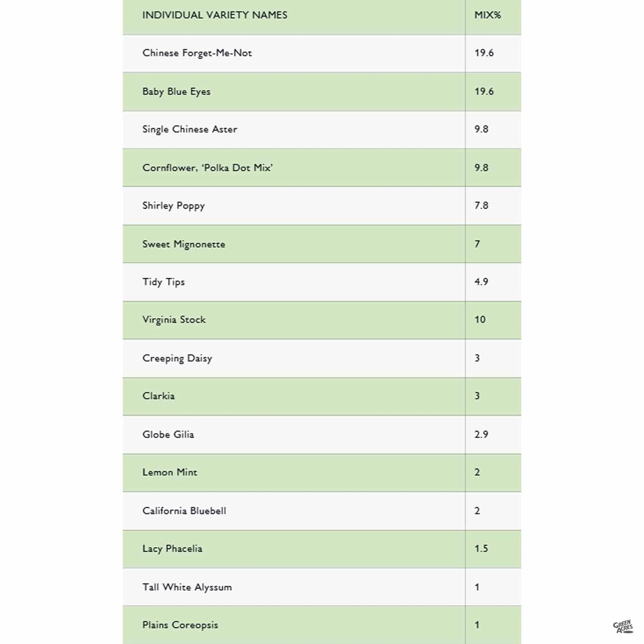Select the Tall White Alyssum entry

[x=187, y=587]
